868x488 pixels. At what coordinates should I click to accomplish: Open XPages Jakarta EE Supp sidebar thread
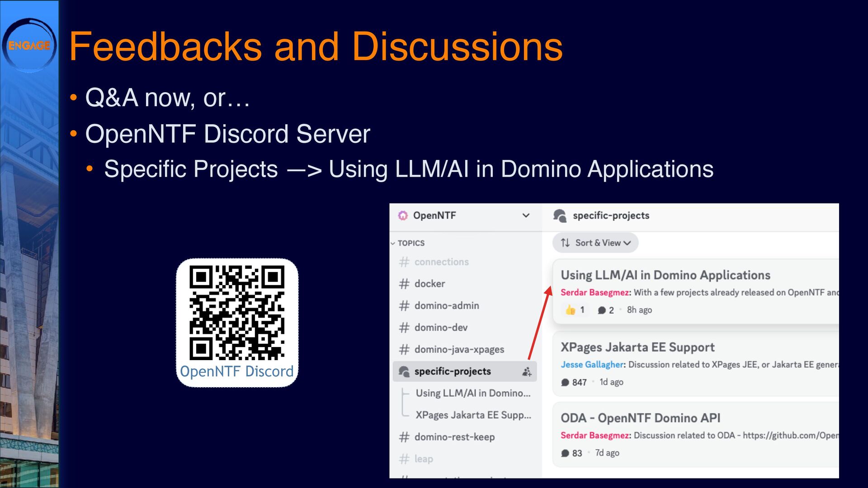(x=473, y=415)
